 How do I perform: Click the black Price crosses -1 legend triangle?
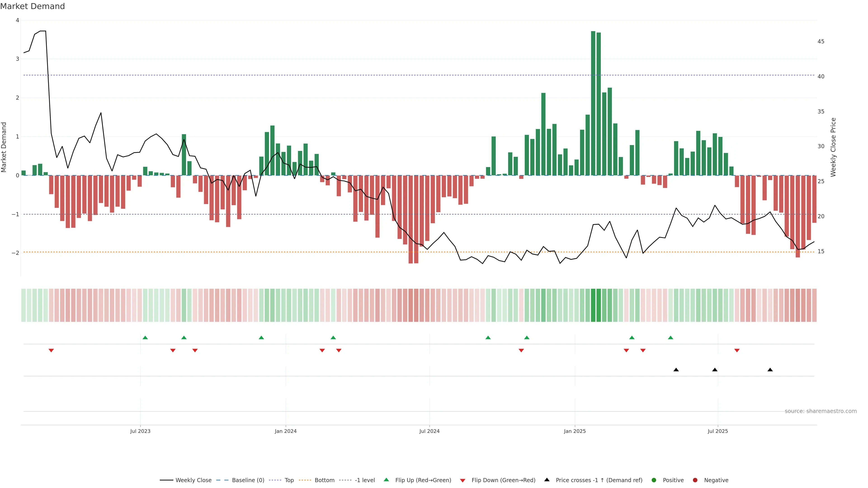click(547, 480)
